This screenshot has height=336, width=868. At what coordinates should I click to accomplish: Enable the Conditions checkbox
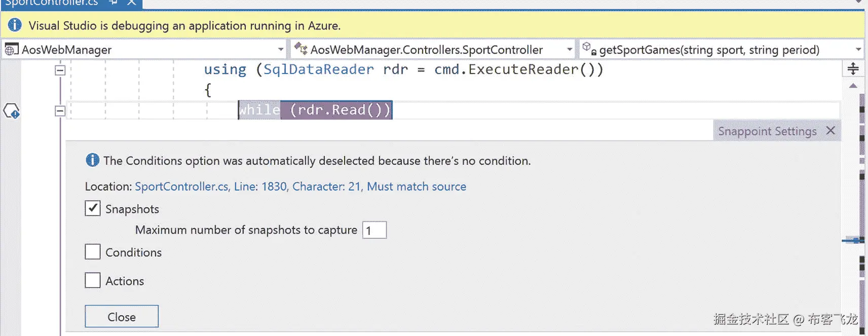point(93,252)
